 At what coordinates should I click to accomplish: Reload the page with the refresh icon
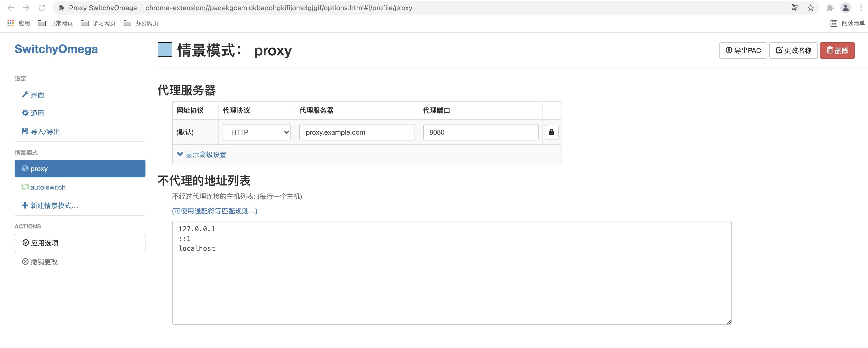click(x=42, y=8)
